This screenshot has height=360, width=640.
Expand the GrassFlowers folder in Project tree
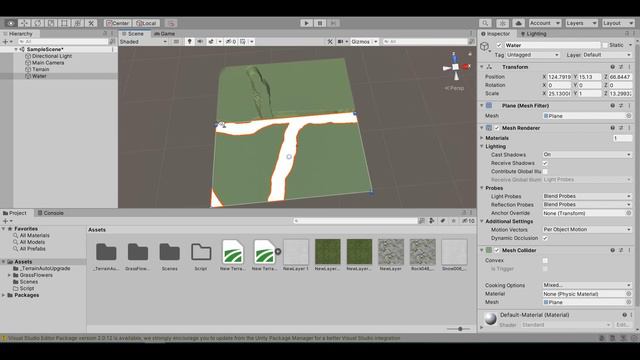[9, 275]
